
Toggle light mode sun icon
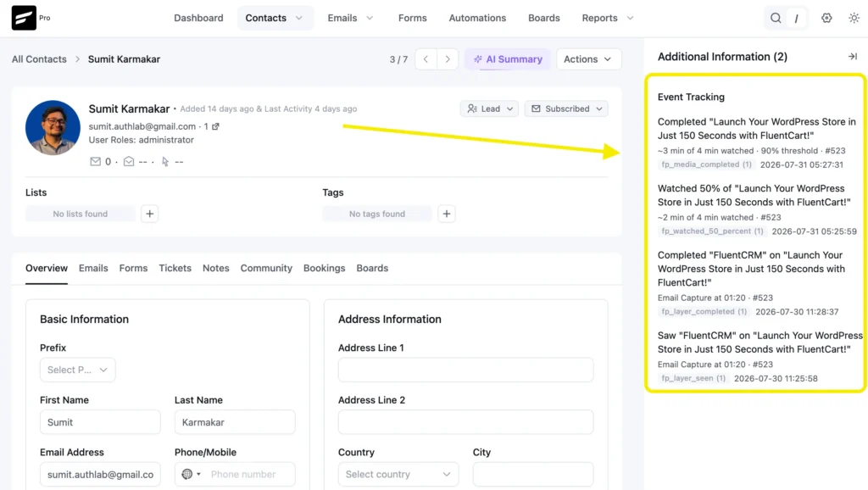(854, 18)
